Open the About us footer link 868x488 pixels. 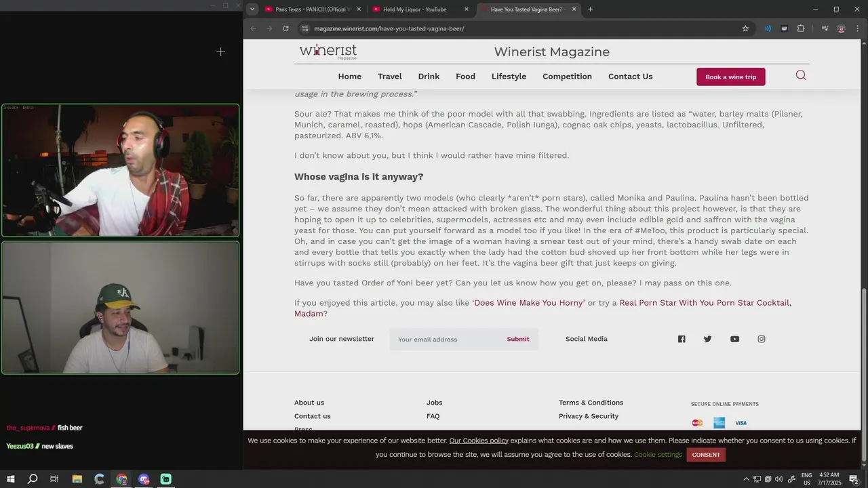click(309, 403)
